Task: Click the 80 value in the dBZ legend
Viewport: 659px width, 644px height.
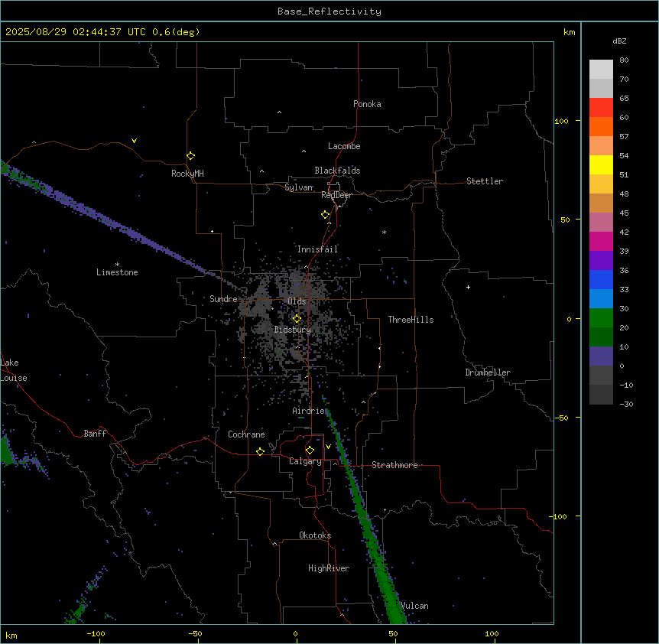Action: (624, 60)
